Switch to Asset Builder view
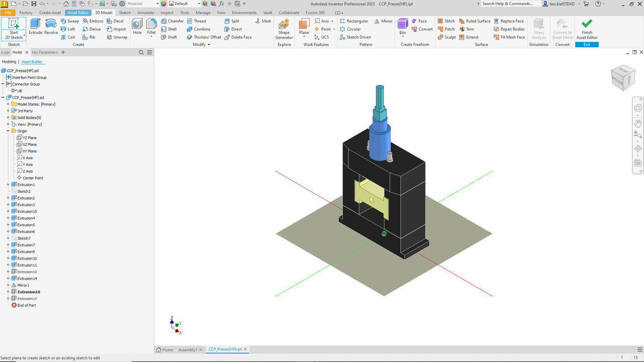 pyautogui.click(x=32, y=61)
